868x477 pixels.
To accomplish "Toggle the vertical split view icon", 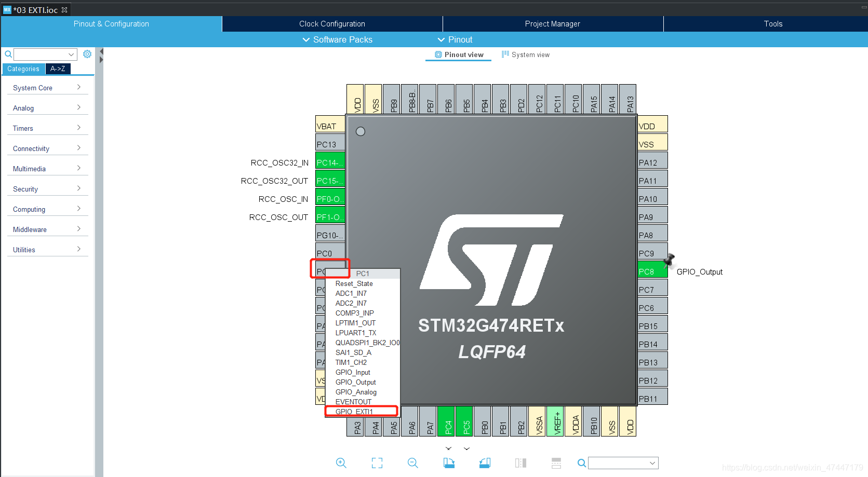I will [x=520, y=463].
